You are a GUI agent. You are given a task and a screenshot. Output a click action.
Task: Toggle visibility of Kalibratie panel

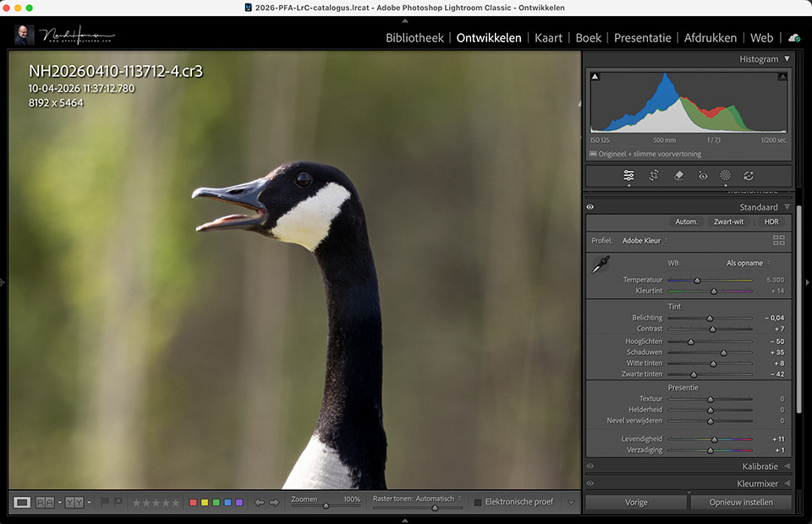pos(590,466)
